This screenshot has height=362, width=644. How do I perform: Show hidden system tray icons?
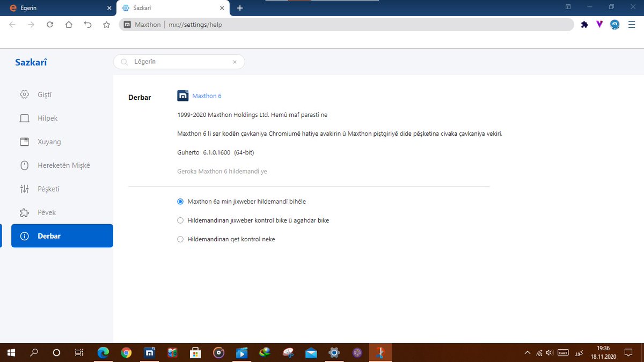[528, 352]
